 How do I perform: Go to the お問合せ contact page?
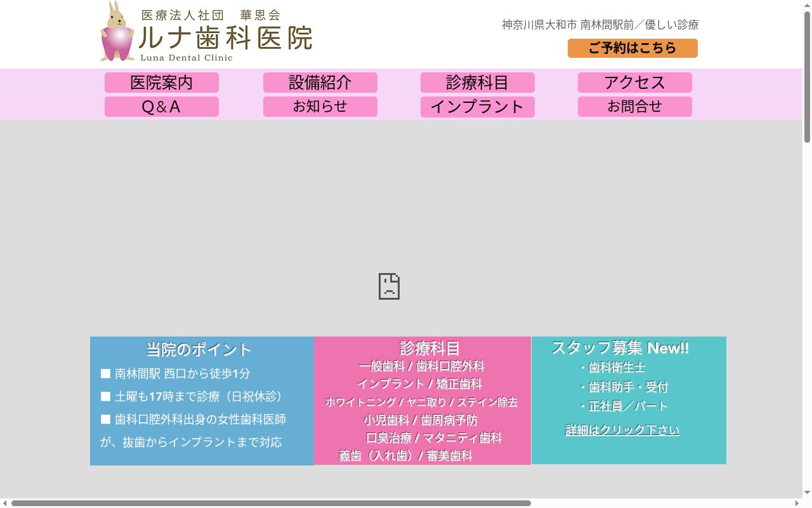tap(635, 107)
